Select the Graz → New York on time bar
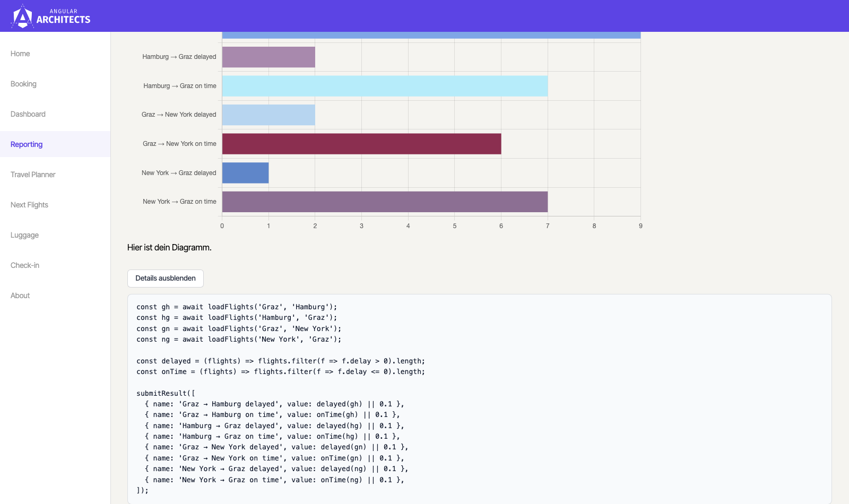 coord(361,144)
